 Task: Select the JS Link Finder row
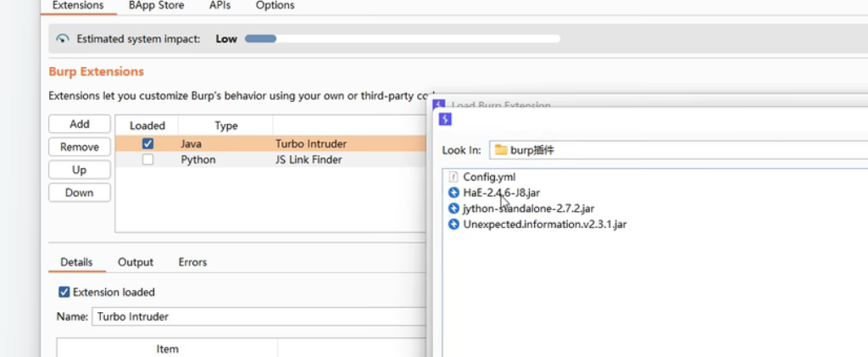click(x=270, y=159)
